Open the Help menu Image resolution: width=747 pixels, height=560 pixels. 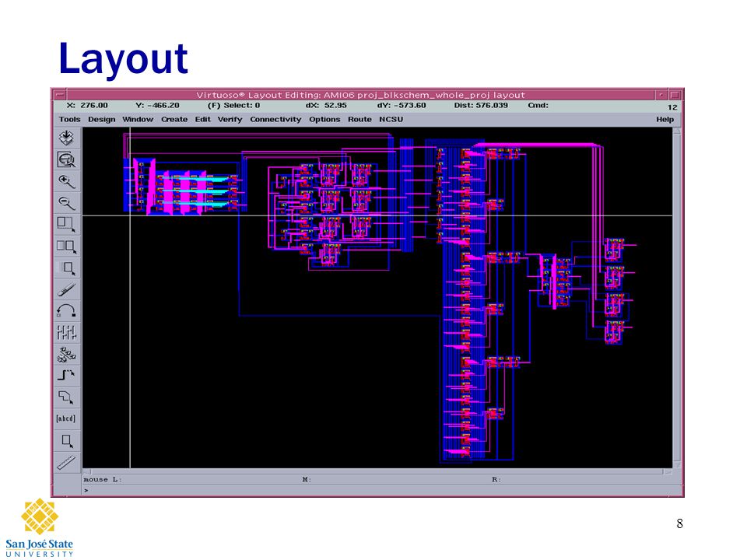[x=665, y=119]
